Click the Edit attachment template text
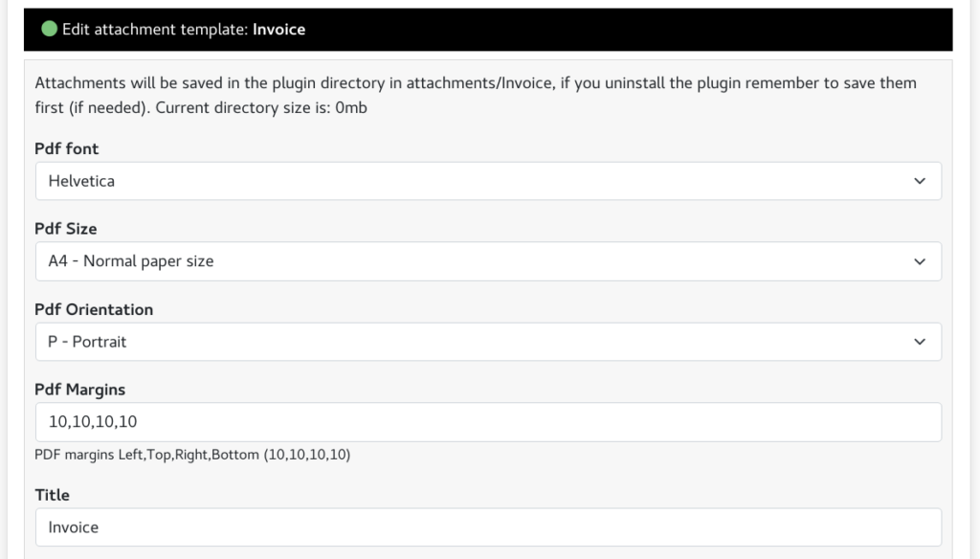Screen dimensions: 980x559 click(x=155, y=30)
